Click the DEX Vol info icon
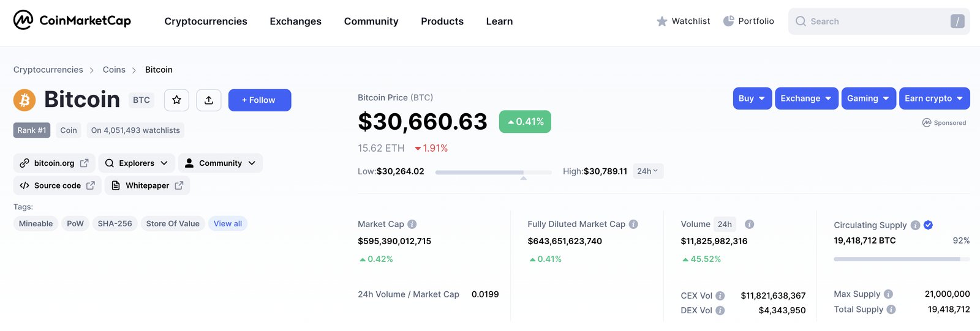This screenshot has width=980, height=331. [x=720, y=311]
